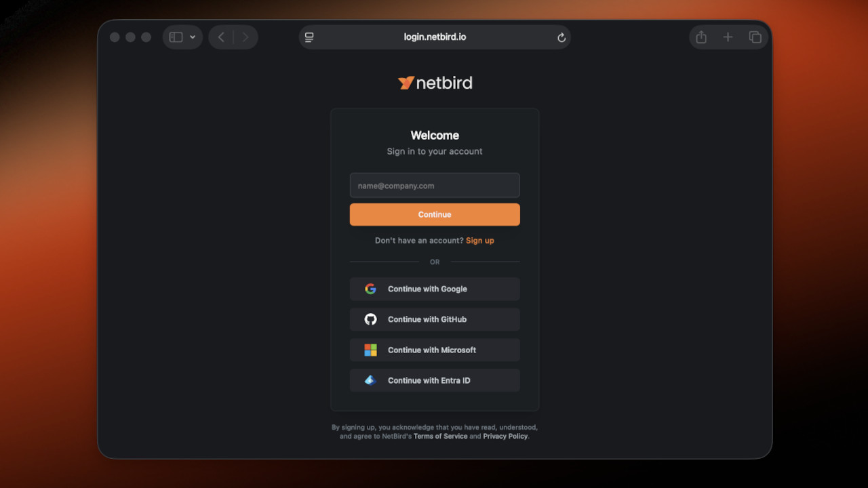This screenshot has height=488, width=868.
Task: Click the GitHub icon on its sign-in button
Action: point(370,319)
